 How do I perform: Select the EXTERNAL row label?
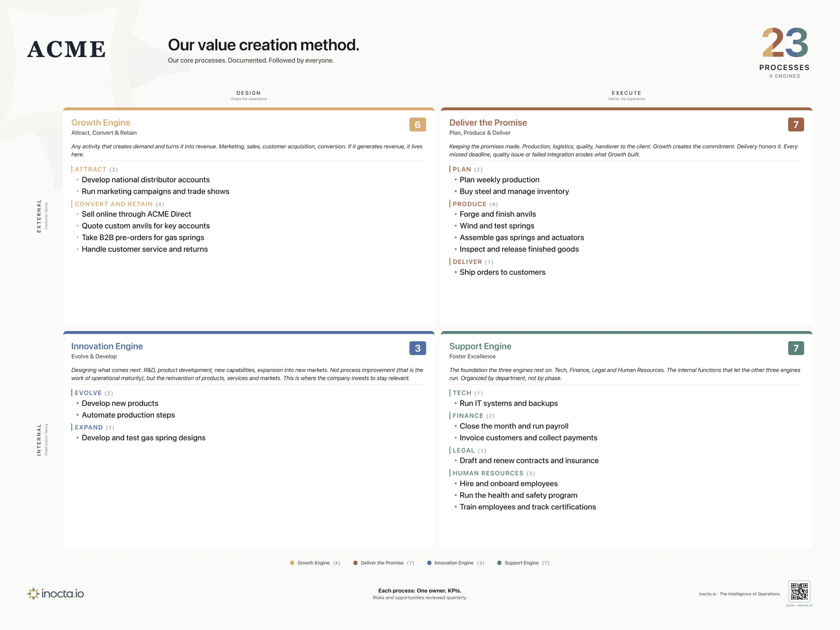pyautogui.click(x=39, y=216)
